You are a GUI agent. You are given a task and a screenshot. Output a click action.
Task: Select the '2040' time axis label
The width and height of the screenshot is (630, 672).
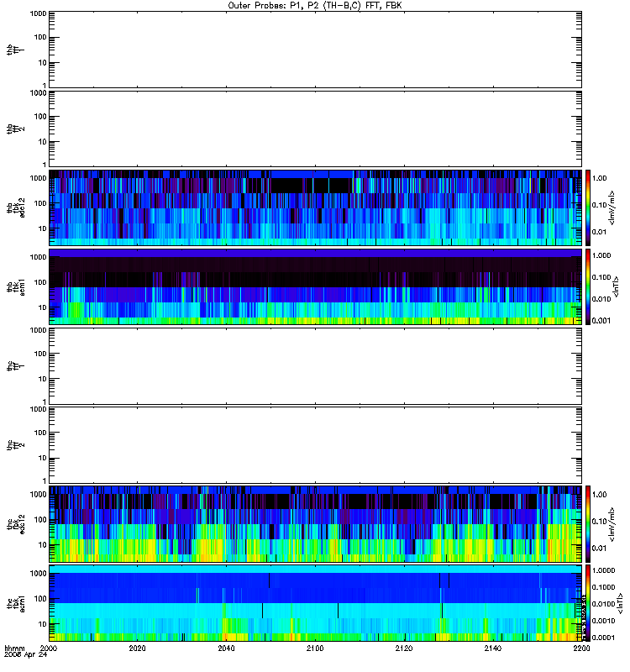pyautogui.click(x=226, y=648)
